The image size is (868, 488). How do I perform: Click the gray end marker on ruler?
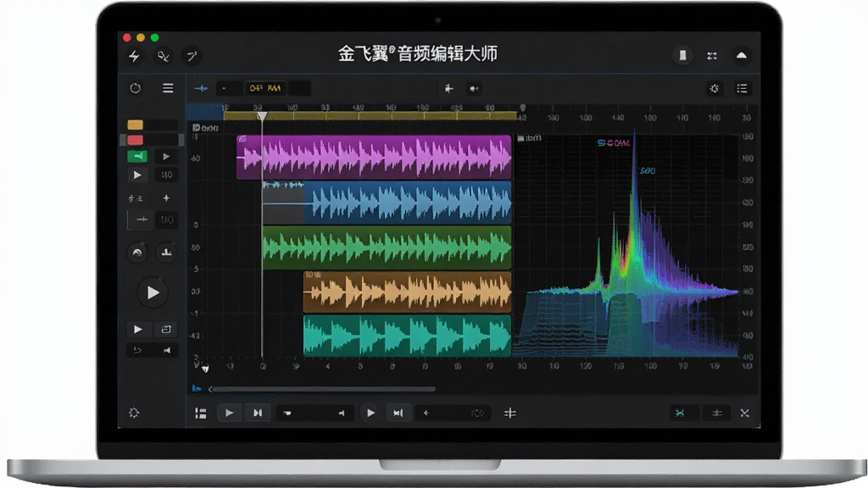[x=522, y=108]
